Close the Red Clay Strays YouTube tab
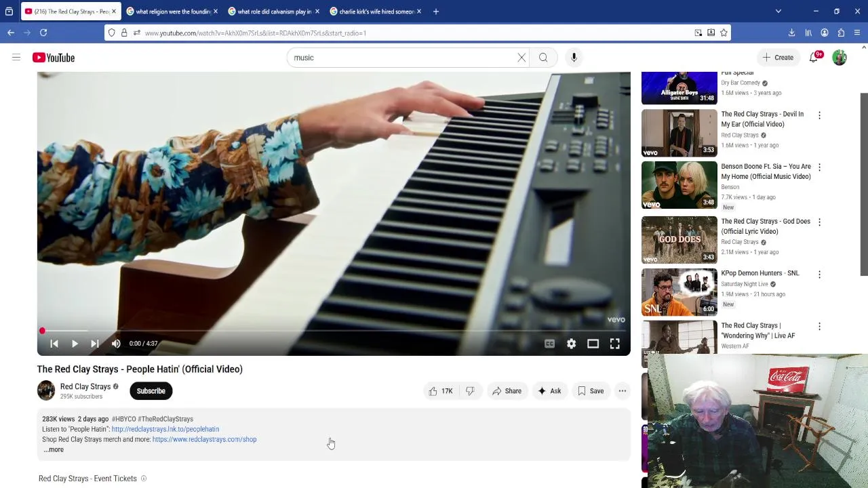868x488 pixels. [x=113, y=12]
